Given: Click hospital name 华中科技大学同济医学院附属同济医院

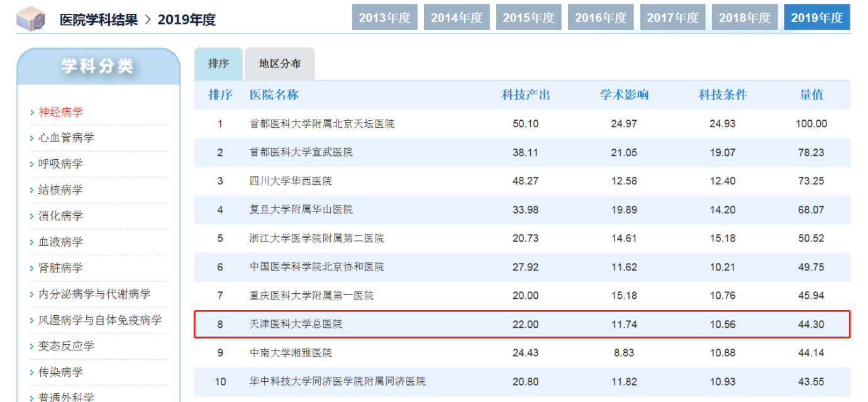Looking at the screenshot, I should (338, 381).
